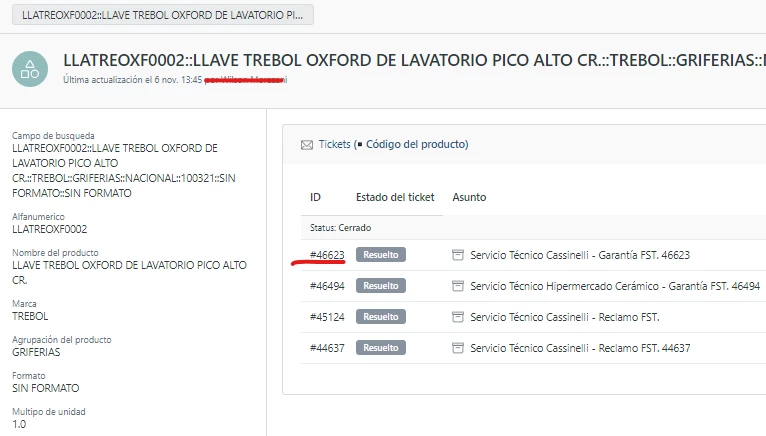This screenshot has height=436, width=766.
Task: Sort by the ID column header
Action: [315, 197]
